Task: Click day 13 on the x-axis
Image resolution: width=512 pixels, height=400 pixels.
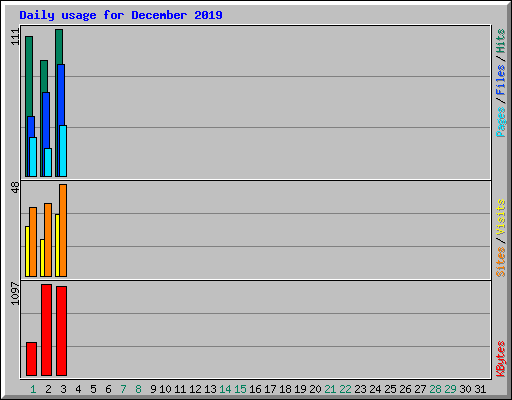Action: pos(210,389)
